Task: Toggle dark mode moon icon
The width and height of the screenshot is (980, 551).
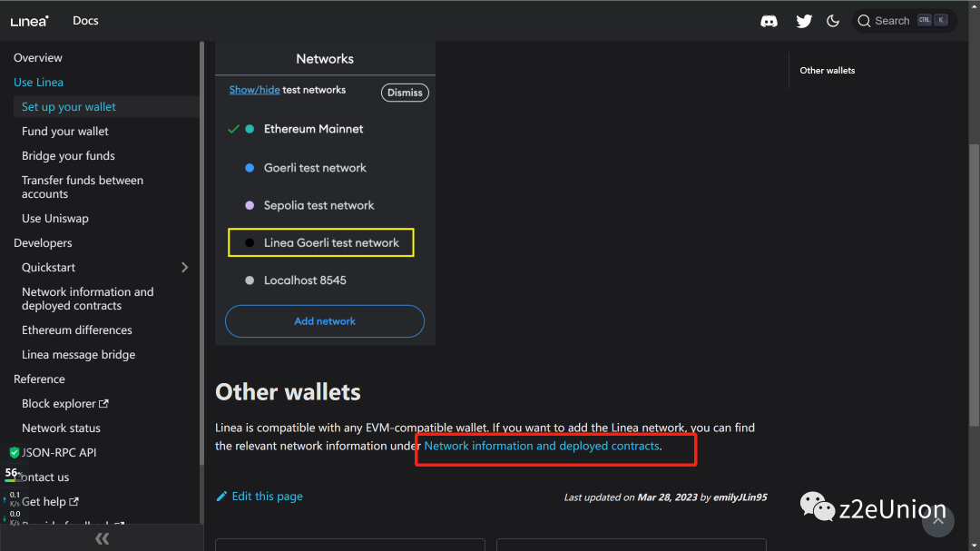Action: pyautogui.click(x=833, y=21)
